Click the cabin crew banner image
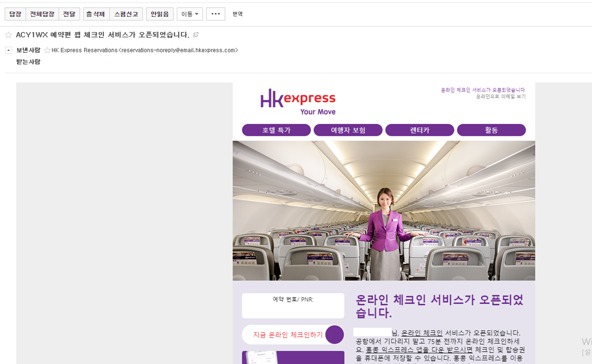 (x=384, y=211)
